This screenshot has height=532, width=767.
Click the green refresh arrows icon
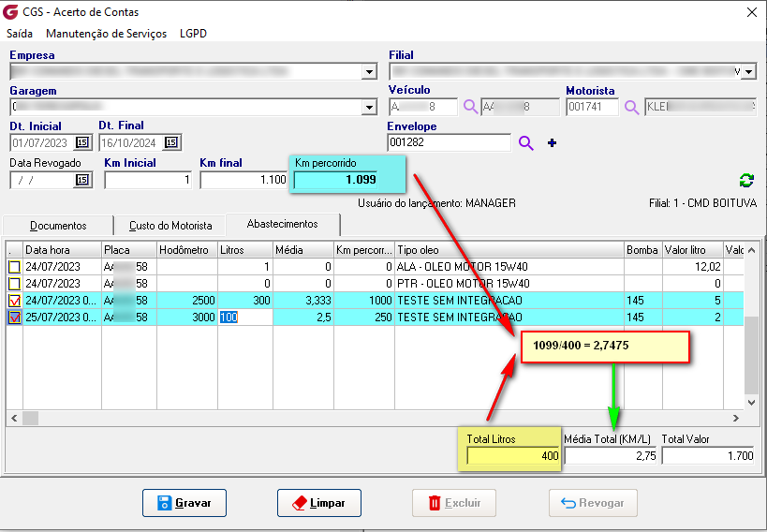746,180
